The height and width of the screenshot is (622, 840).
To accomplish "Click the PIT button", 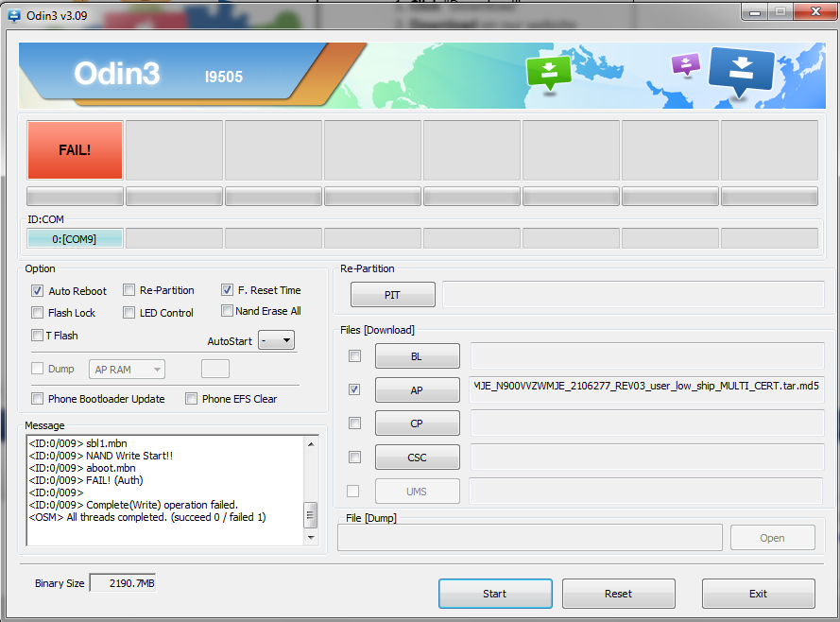I will [x=393, y=295].
